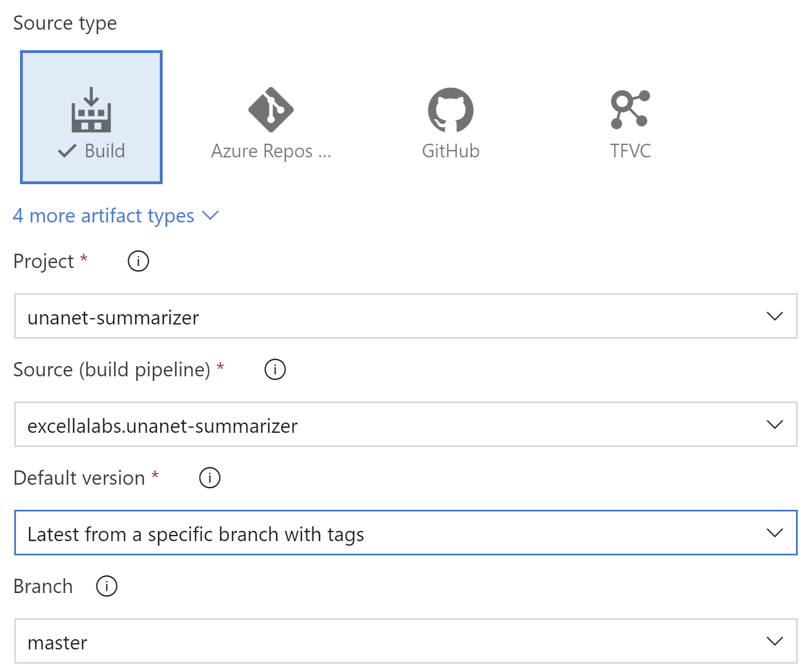
Task: Click the TFVC label under the icon
Action: 630,151
